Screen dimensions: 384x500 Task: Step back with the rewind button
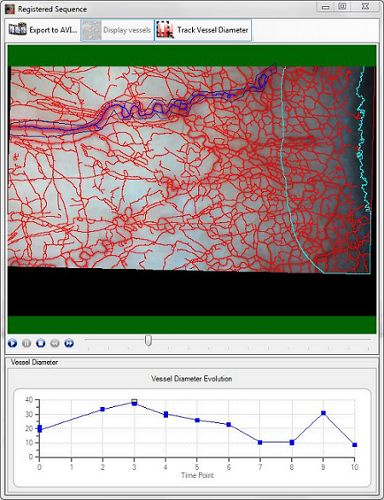tap(55, 343)
